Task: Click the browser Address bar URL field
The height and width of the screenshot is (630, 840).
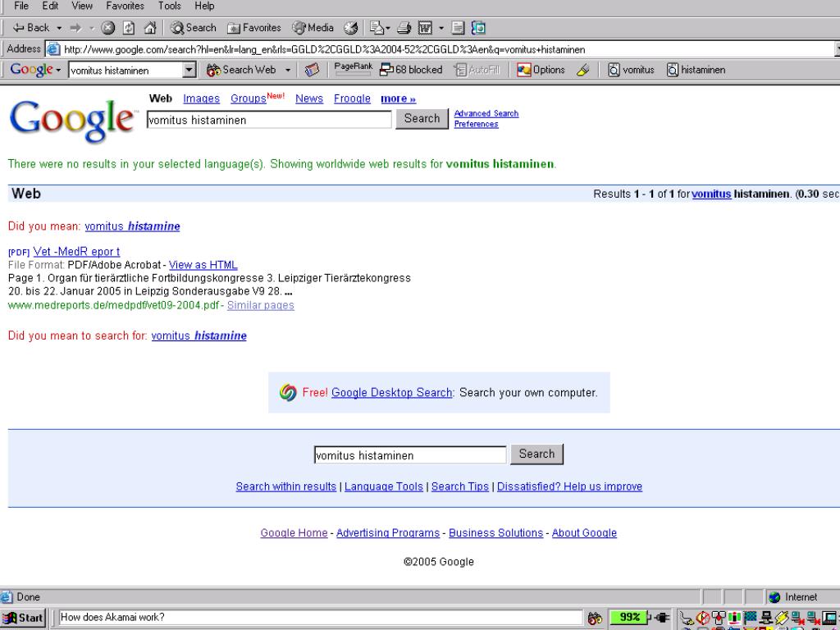Action: pos(440,49)
